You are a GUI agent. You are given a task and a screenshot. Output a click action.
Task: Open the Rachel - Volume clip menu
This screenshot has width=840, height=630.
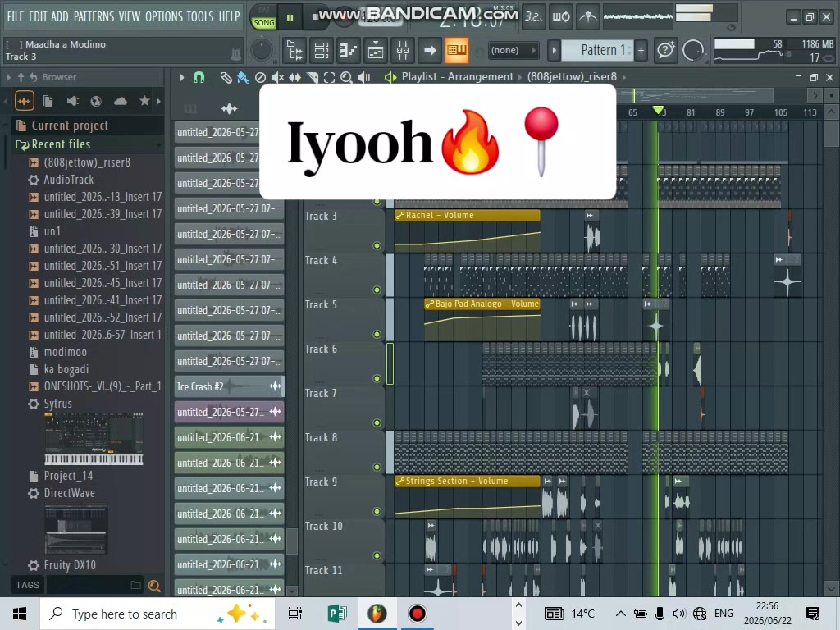pyautogui.click(x=400, y=216)
